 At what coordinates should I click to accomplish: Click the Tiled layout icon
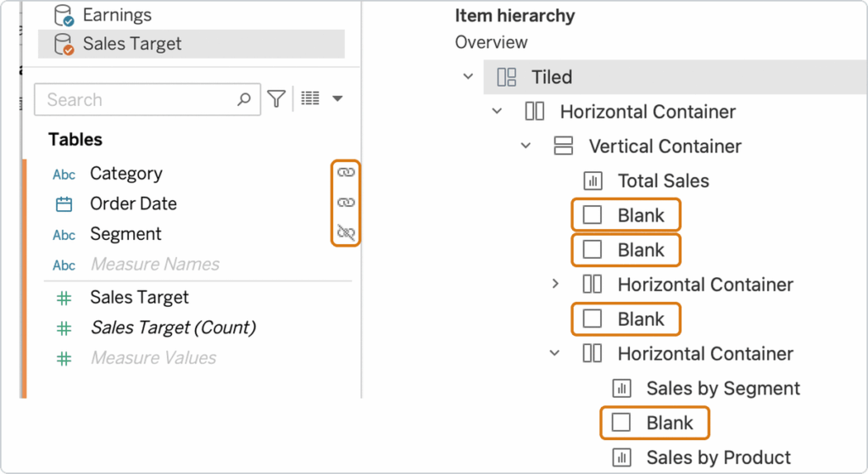(507, 77)
